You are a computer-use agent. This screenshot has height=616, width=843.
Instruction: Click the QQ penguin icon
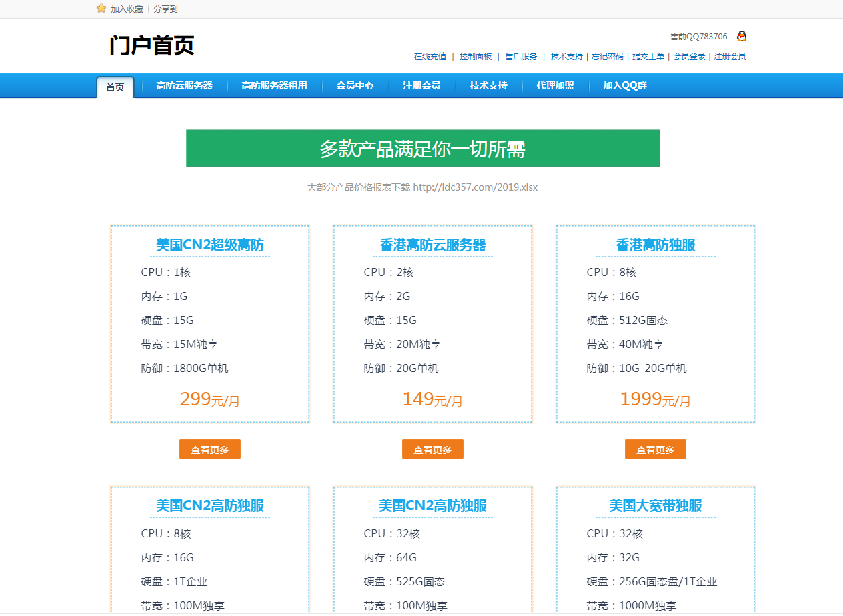point(741,36)
